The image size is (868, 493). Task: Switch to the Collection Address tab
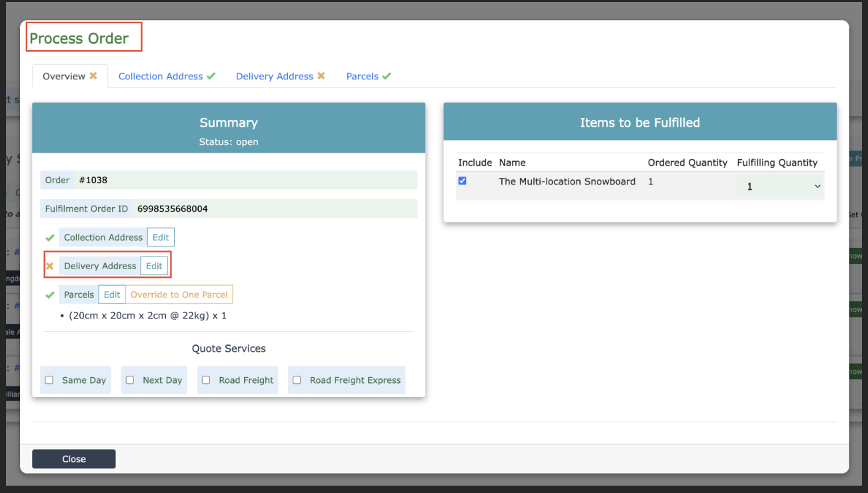(x=161, y=77)
